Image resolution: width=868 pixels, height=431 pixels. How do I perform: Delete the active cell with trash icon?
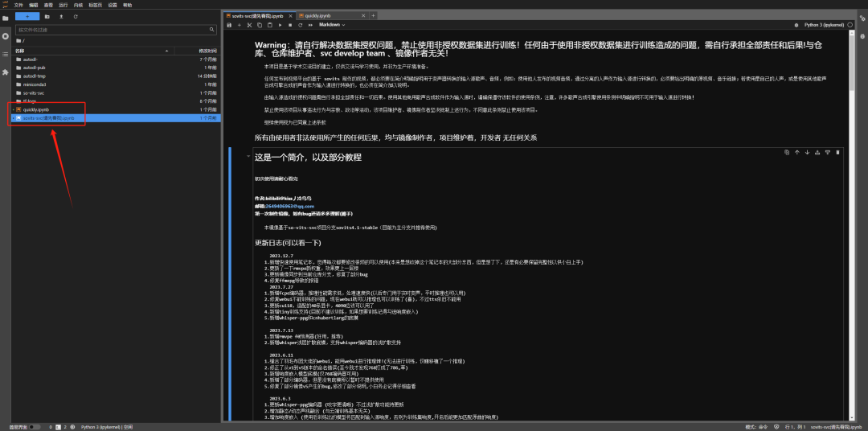point(837,152)
